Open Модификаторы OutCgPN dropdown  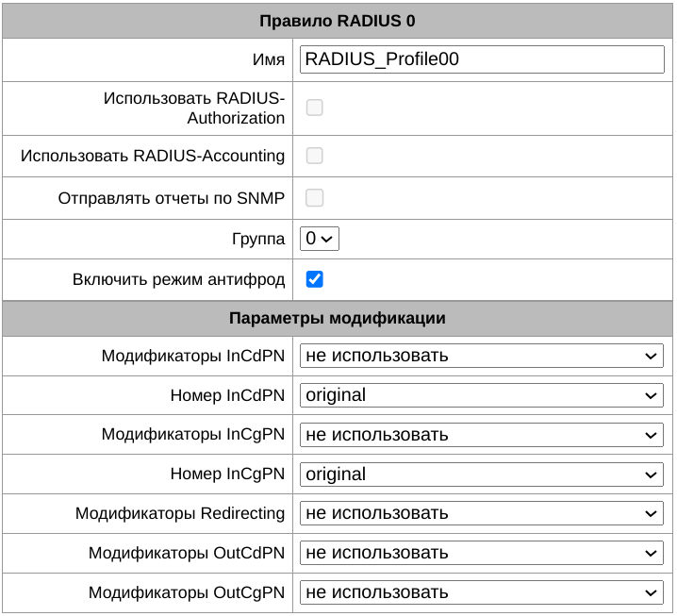tap(481, 593)
